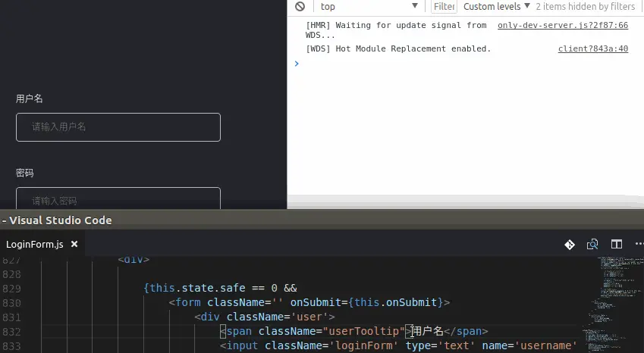Click line number 832 in the gutter
The width and height of the screenshot is (644, 353).
[x=11, y=332]
